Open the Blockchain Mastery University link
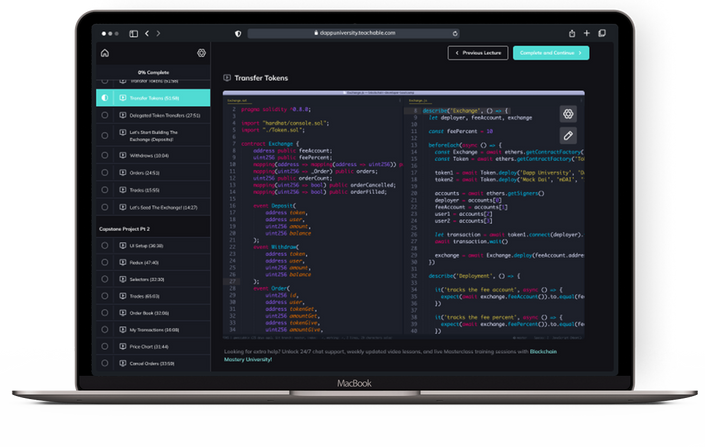705x447 pixels. [x=390, y=355]
